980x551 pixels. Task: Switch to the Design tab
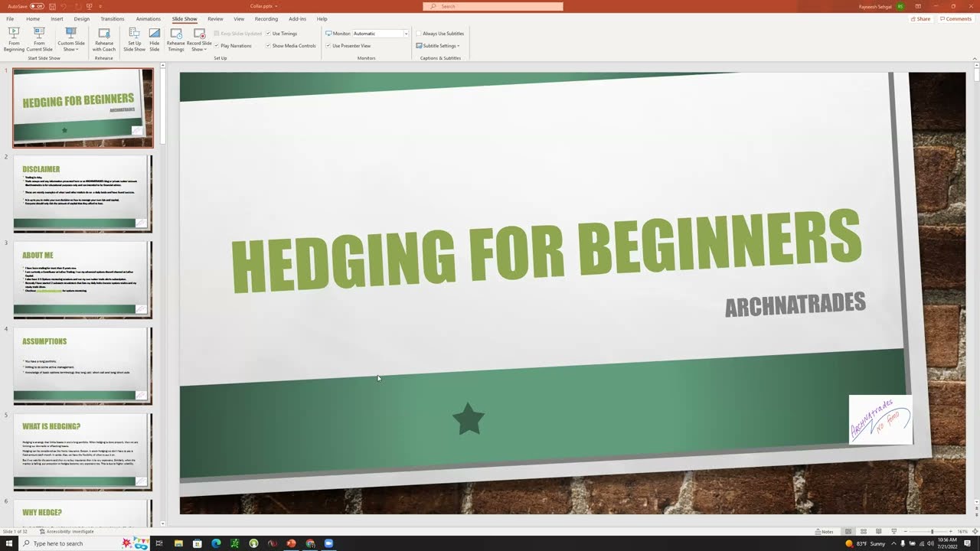[x=82, y=18]
